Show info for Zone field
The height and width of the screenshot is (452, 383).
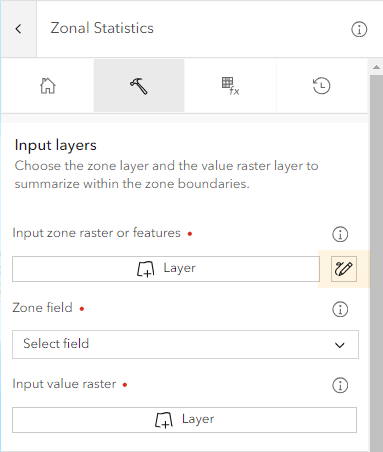[340, 309]
